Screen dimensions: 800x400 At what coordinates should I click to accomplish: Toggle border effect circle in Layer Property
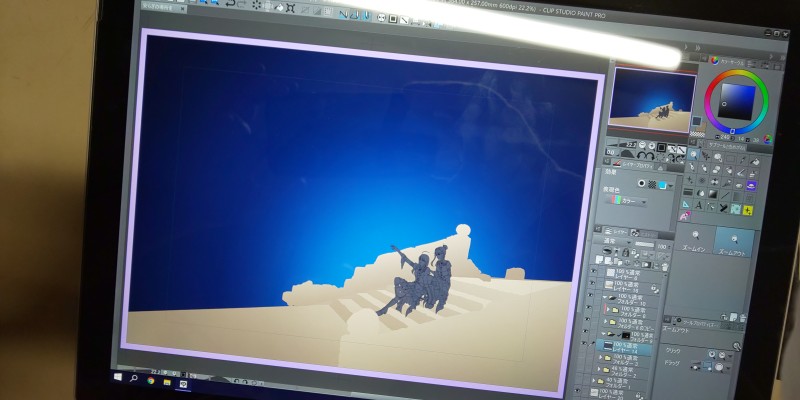641,183
